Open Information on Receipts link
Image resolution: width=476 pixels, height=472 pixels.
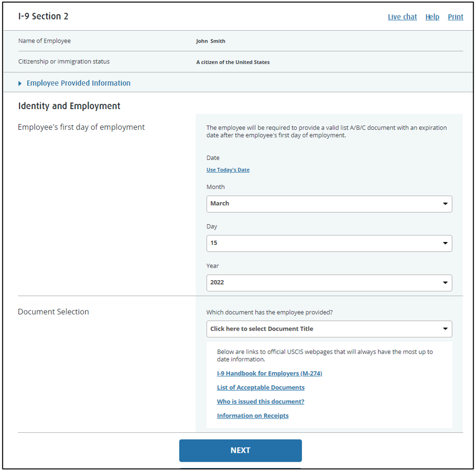(252, 416)
